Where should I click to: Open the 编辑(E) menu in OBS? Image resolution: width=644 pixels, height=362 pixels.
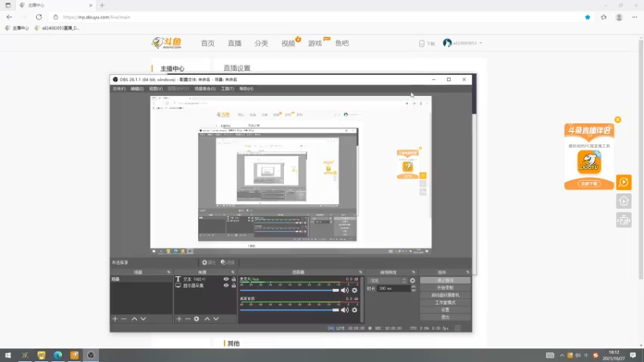(x=137, y=88)
